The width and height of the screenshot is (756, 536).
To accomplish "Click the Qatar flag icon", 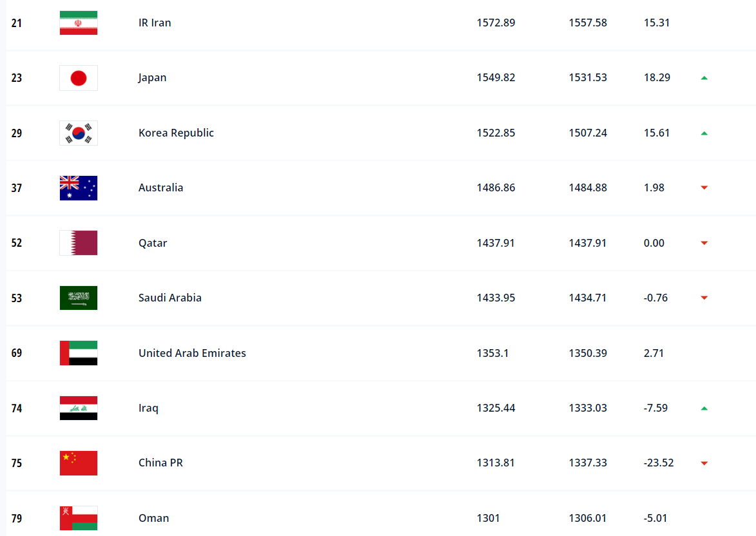I will (79, 243).
